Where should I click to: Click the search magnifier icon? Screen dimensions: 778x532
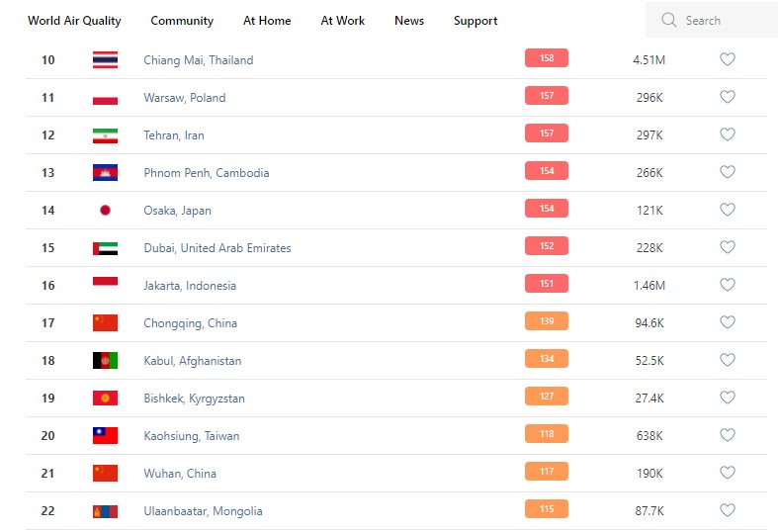click(669, 20)
